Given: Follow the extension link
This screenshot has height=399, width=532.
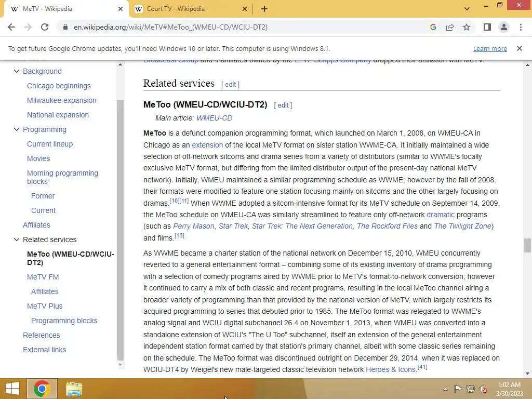Looking at the screenshot, I should tap(207, 145).
